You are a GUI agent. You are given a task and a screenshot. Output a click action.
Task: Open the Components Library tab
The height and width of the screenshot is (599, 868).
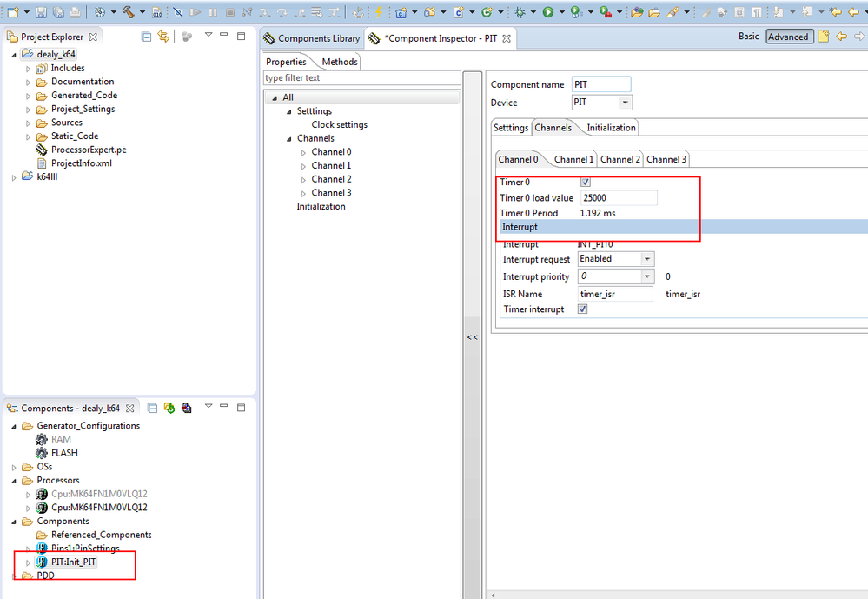tap(312, 38)
